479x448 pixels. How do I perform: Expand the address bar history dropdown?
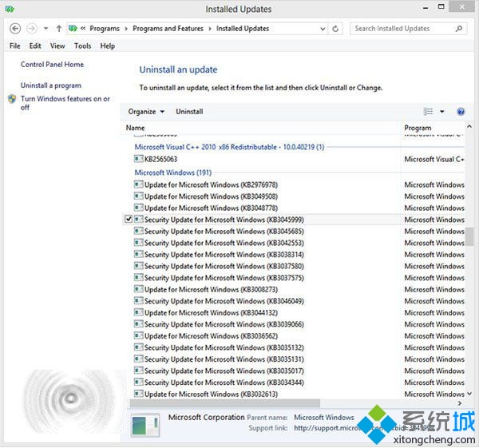pyautogui.click(x=322, y=28)
